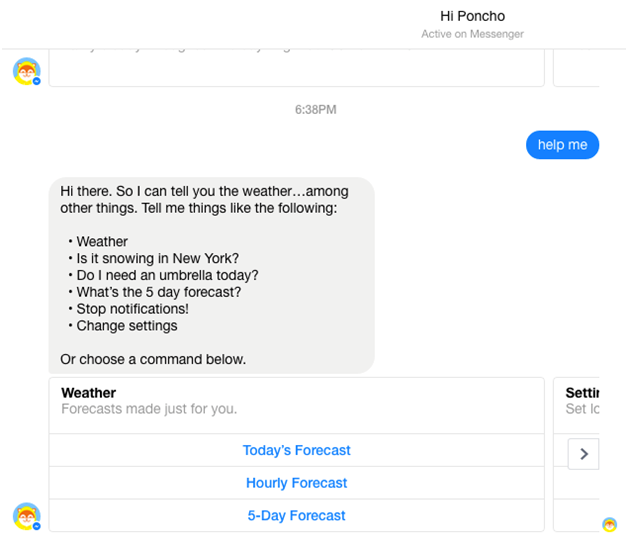Open Today's Forecast

click(x=296, y=450)
